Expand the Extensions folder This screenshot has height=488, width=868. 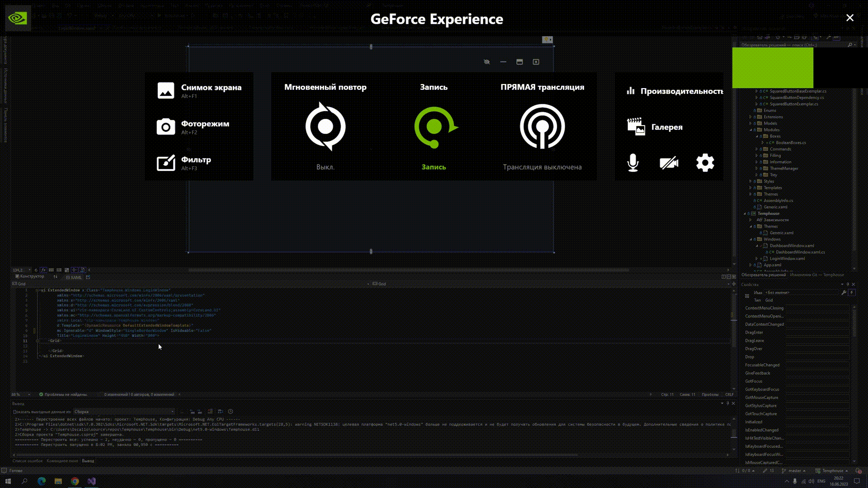(x=751, y=117)
